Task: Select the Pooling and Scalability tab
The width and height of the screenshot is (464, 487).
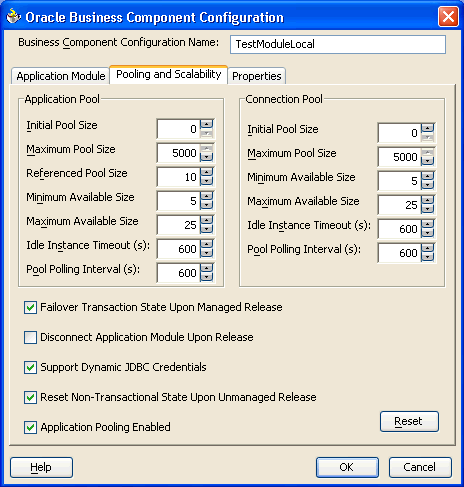Action: tap(169, 74)
